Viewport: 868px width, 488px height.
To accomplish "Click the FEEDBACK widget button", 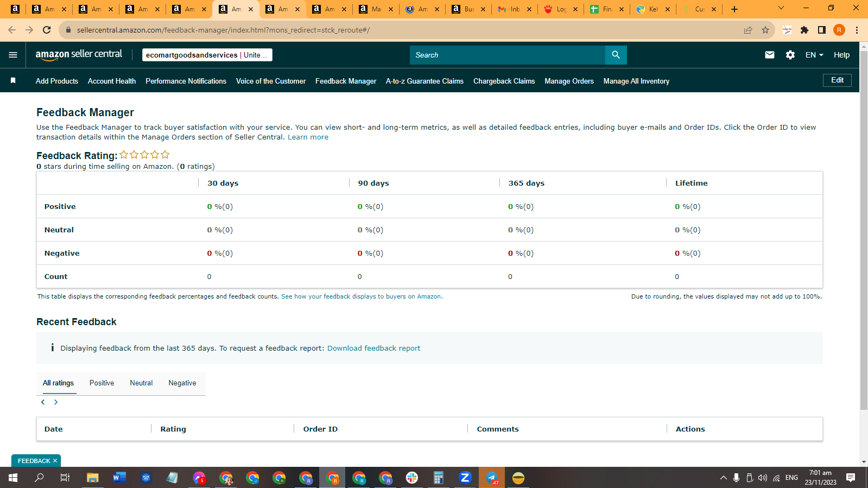I will click(34, 461).
